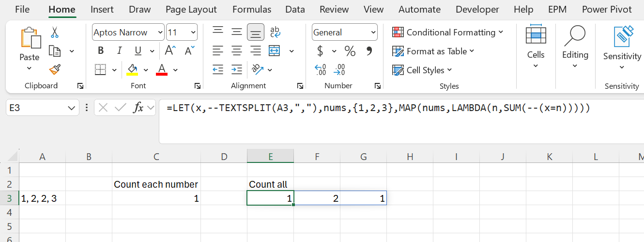The width and height of the screenshot is (644, 242).
Task: Toggle Bold formatting
Action: (x=101, y=51)
